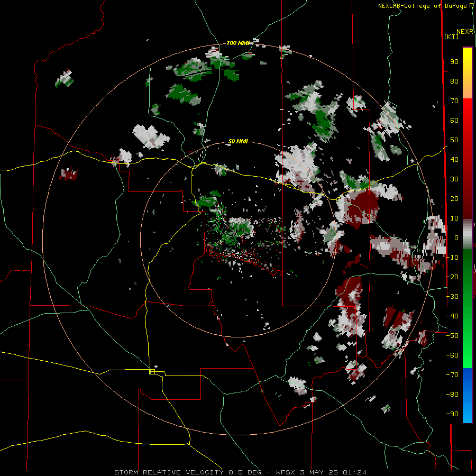Select the NEXLAB-College of DuPage header text
476x476 pixels.
click(423, 6)
